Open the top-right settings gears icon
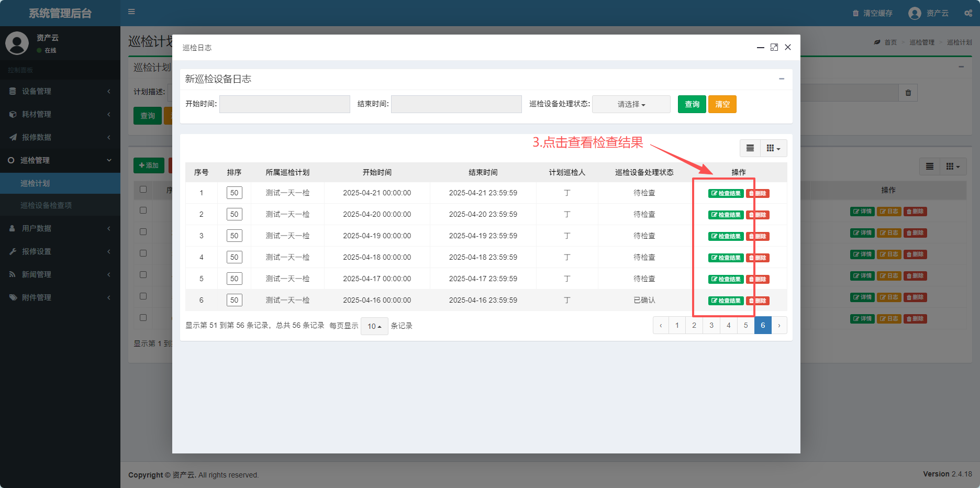This screenshot has width=980, height=488. click(968, 13)
